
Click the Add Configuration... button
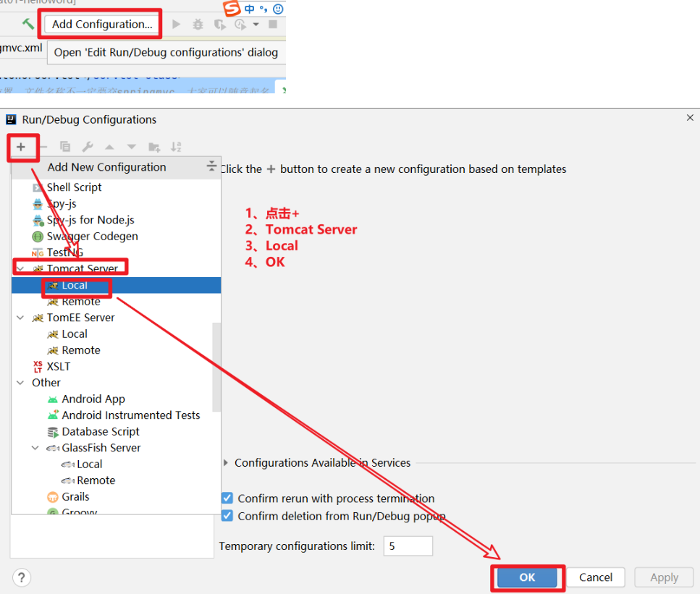tap(102, 24)
